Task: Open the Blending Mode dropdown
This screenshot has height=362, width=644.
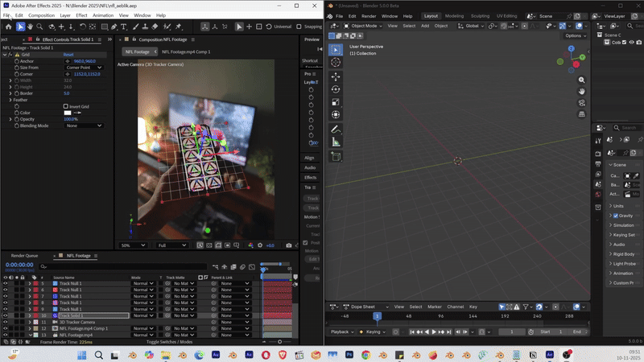Action: click(84, 125)
